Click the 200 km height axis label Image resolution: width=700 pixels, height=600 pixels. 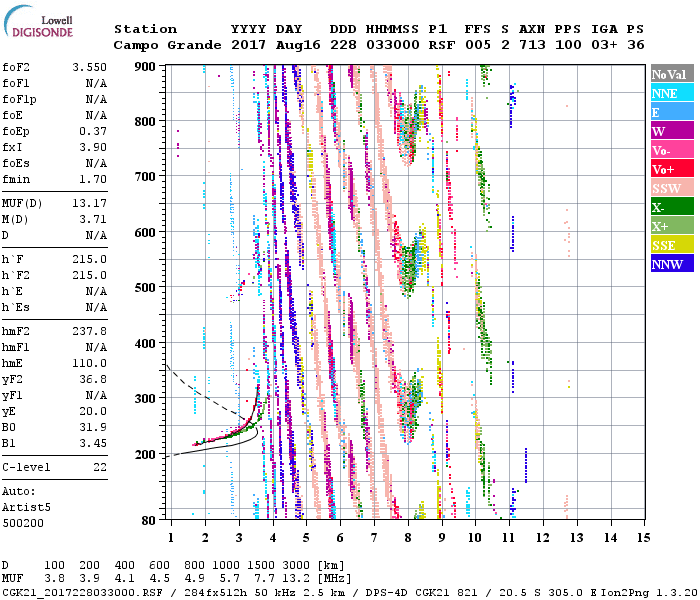coord(145,454)
